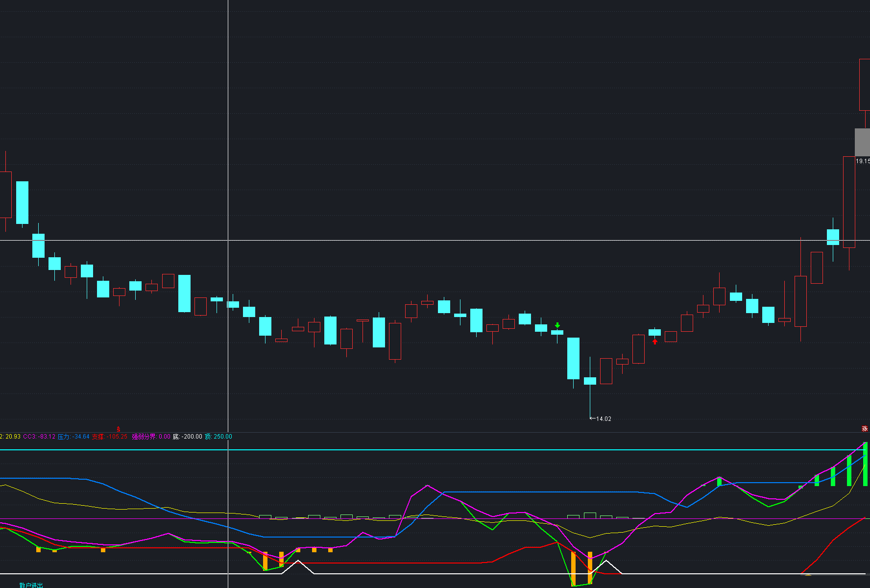Click the 19.15 price label
The width and height of the screenshot is (870, 588).
click(x=863, y=161)
